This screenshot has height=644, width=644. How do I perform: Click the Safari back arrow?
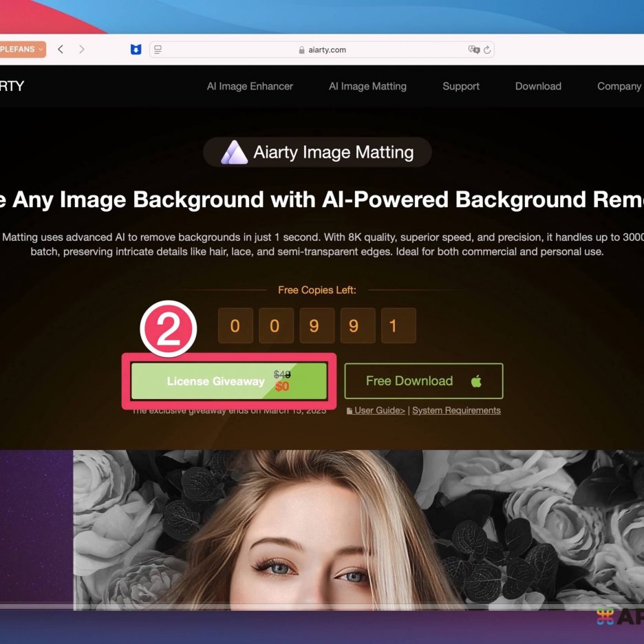point(61,50)
